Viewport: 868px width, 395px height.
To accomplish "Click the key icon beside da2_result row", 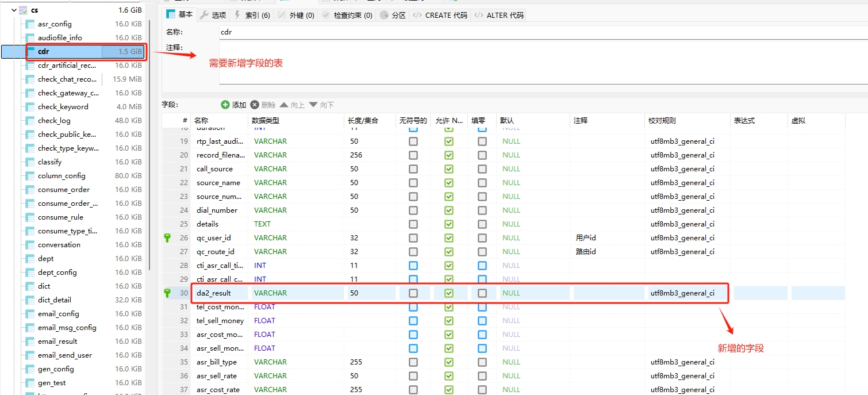I will [x=168, y=293].
